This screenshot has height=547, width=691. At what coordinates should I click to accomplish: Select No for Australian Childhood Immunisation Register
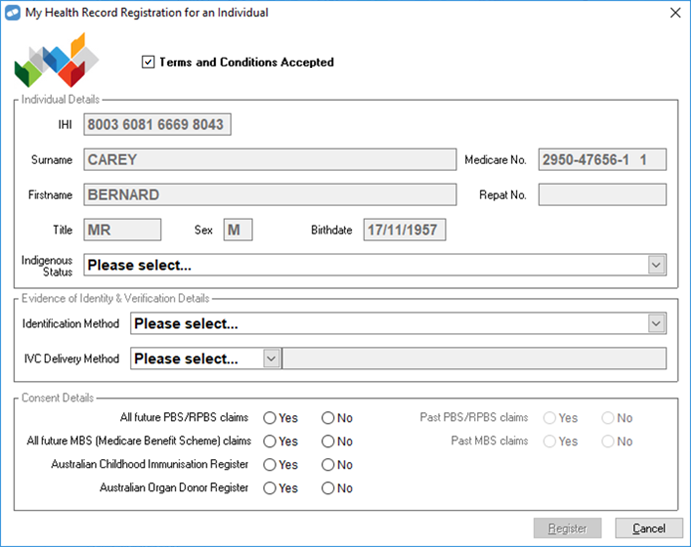tap(328, 465)
